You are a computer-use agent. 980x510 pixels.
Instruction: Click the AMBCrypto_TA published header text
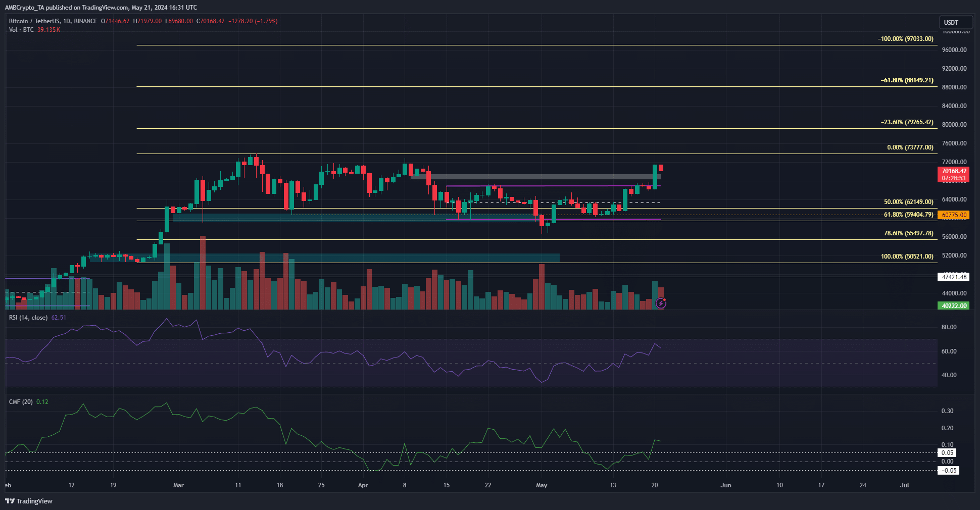coord(101,8)
